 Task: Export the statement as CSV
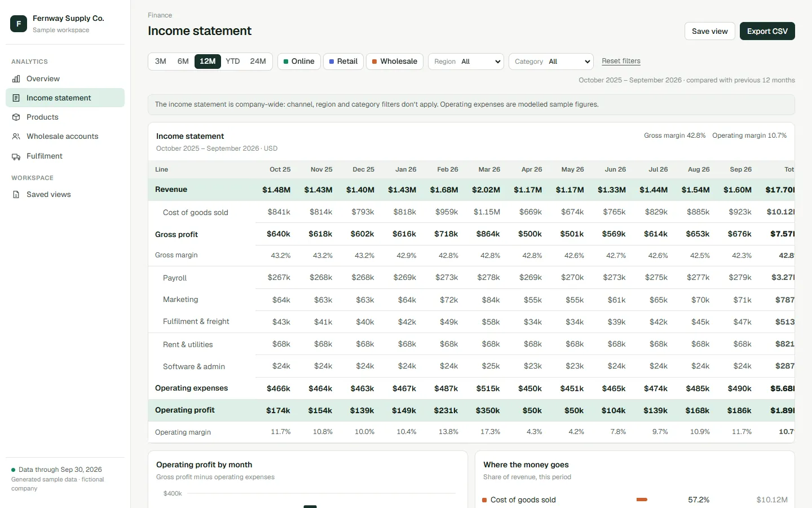pos(767,31)
